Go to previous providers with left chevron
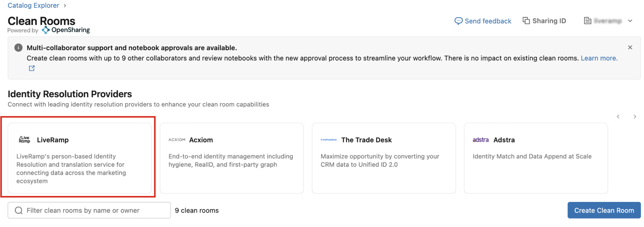This screenshot has height=227, width=644. 618,117
